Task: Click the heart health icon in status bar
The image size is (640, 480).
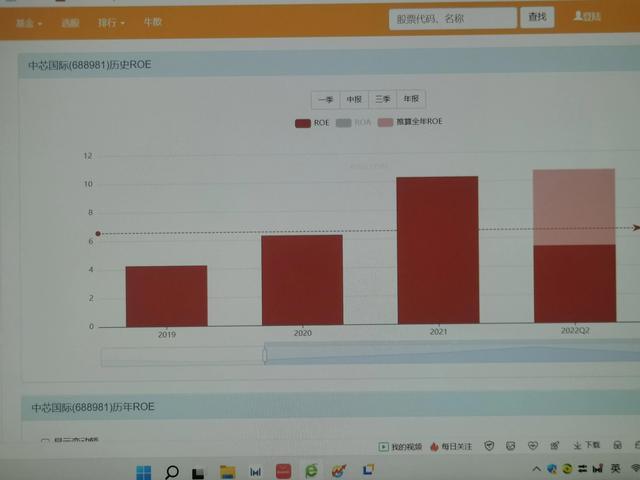Action: click(532, 445)
